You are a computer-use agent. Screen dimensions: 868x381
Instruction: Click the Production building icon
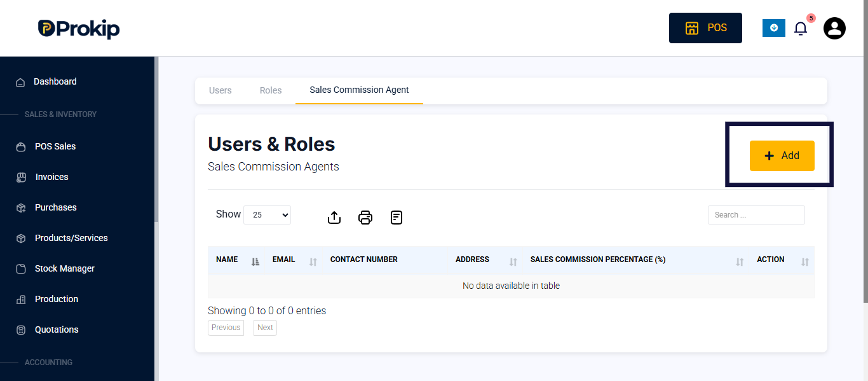pos(21,300)
